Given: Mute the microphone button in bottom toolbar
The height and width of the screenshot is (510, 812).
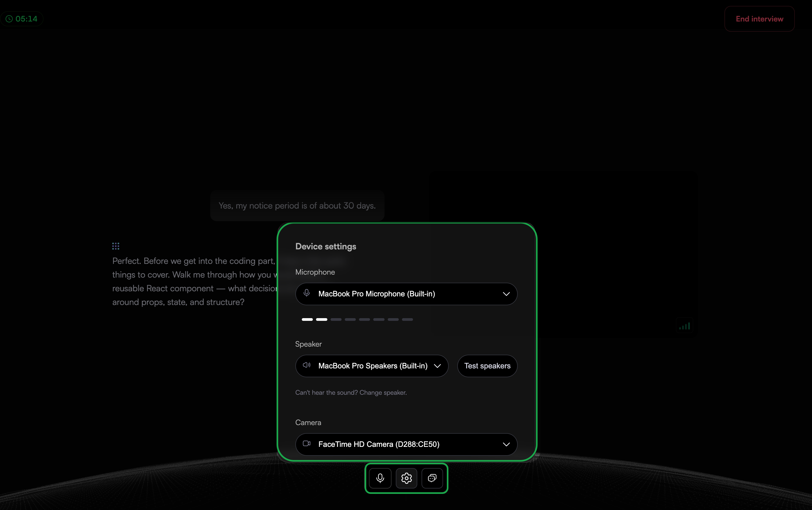Looking at the screenshot, I should point(380,478).
